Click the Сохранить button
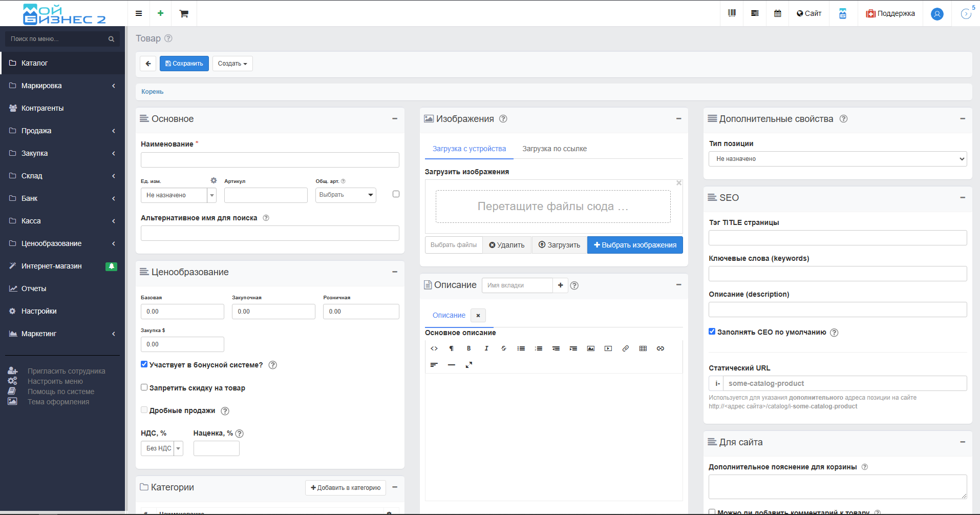The height and width of the screenshot is (515, 980). click(184, 64)
